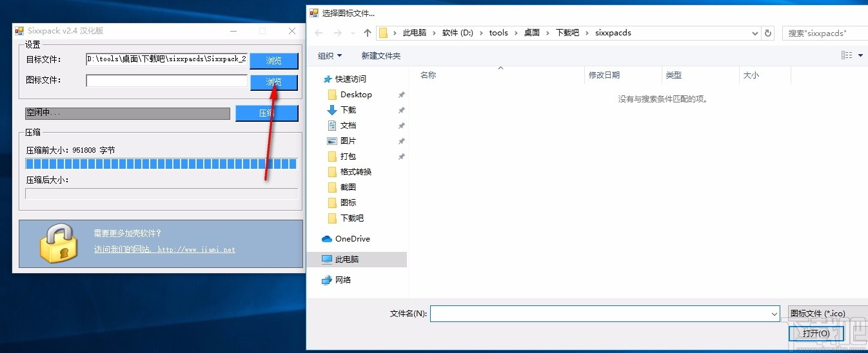
Task: Expand the address bar history dropdown
Action: (755, 33)
